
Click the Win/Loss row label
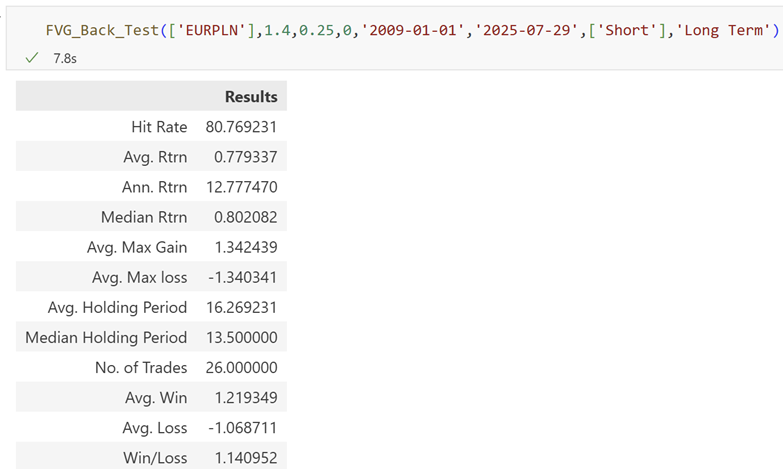pyautogui.click(x=155, y=458)
